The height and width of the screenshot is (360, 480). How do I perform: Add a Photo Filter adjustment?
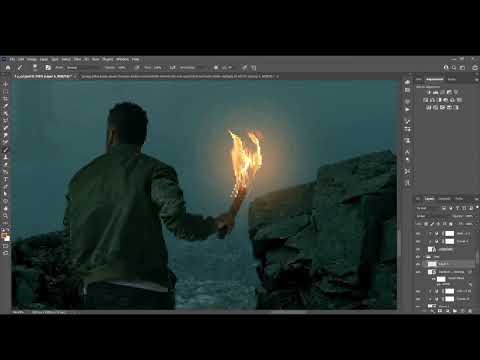[x=446, y=100]
